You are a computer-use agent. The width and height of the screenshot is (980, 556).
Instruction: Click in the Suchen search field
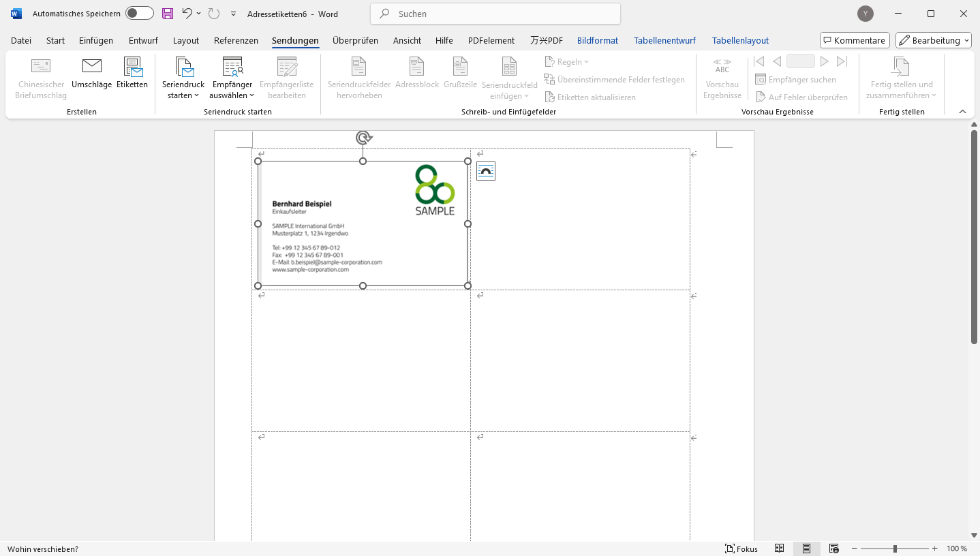[495, 14]
